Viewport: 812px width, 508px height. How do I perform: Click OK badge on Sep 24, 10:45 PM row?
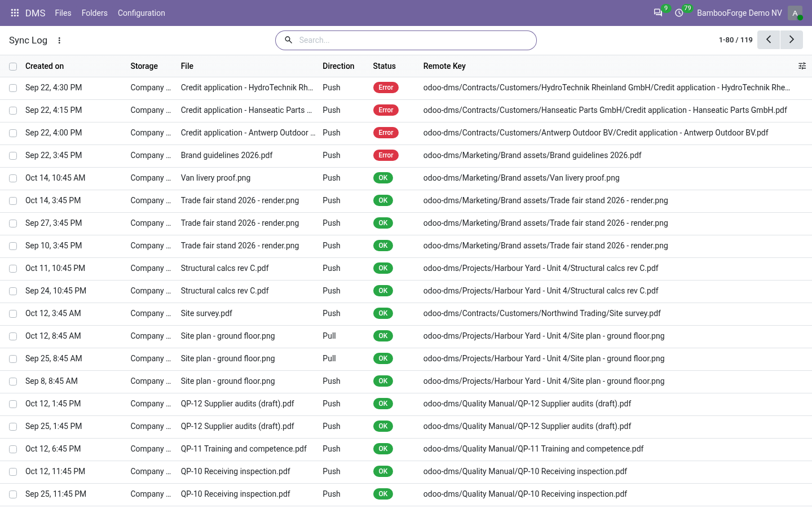click(x=383, y=291)
